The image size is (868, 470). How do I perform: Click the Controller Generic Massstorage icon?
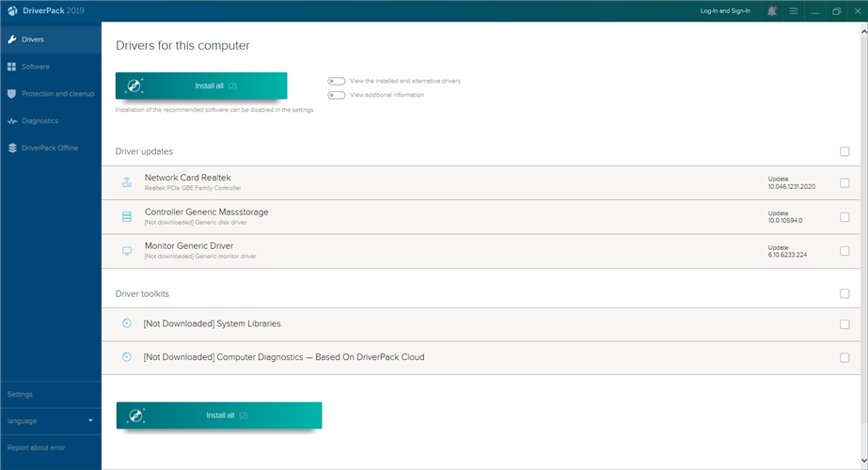(127, 217)
